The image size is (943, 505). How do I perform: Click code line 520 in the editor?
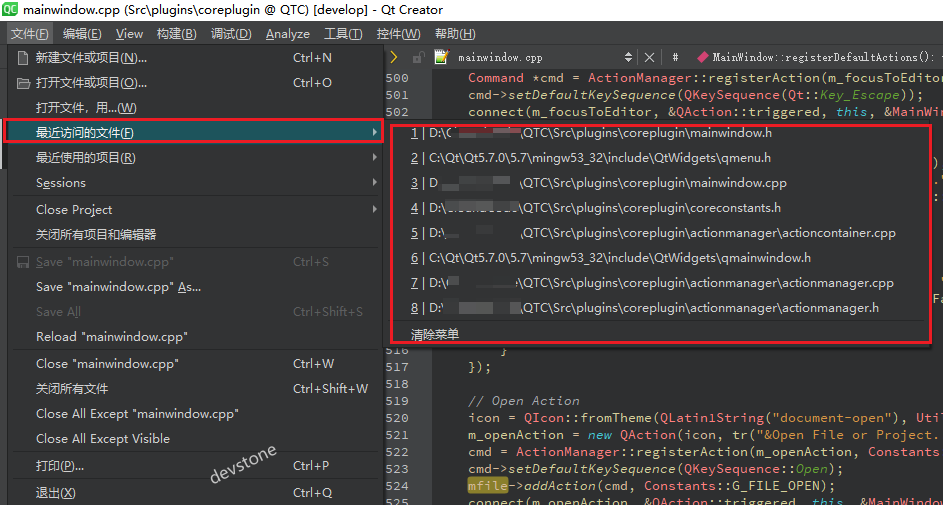(x=705, y=418)
